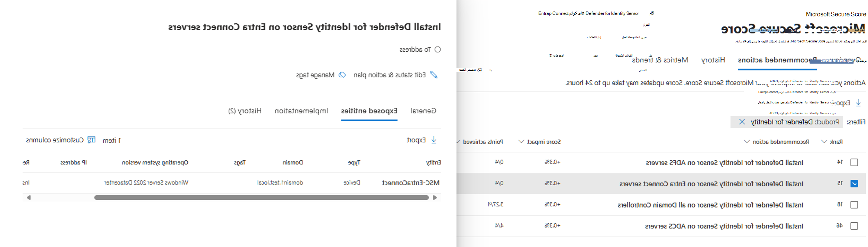The height and width of the screenshot is (247, 868).
Task: Click the Entity column header
Action: pos(433,163)
